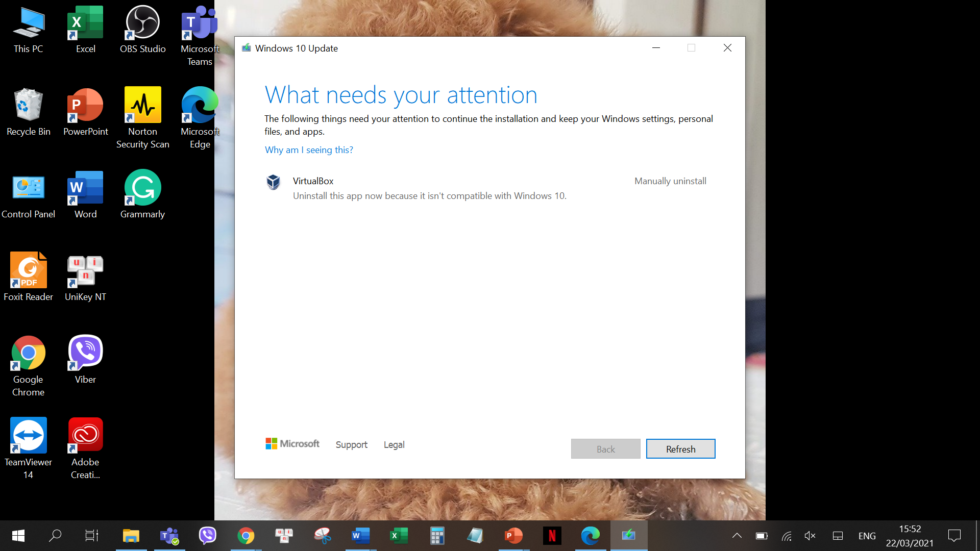Select the UniKey NT desktop shortcut
Image resolution: width=980 pixels, height=551 pixels.
[85, 278]
